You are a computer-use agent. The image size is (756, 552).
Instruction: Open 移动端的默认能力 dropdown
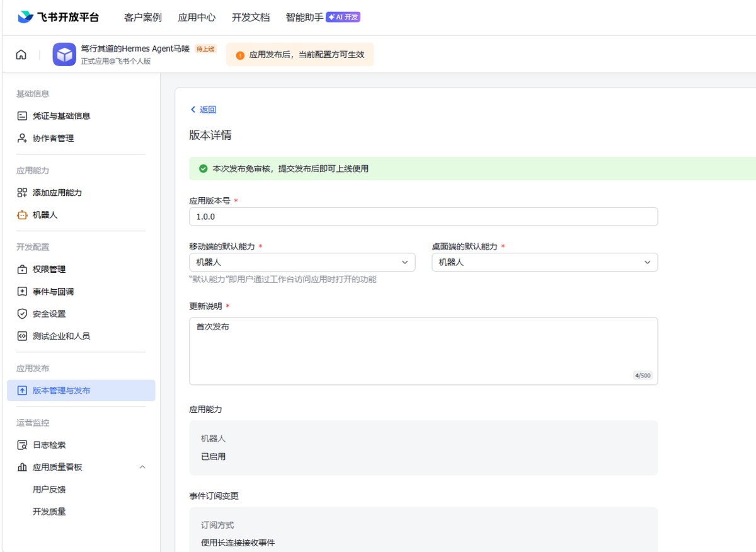coord(302,262)
